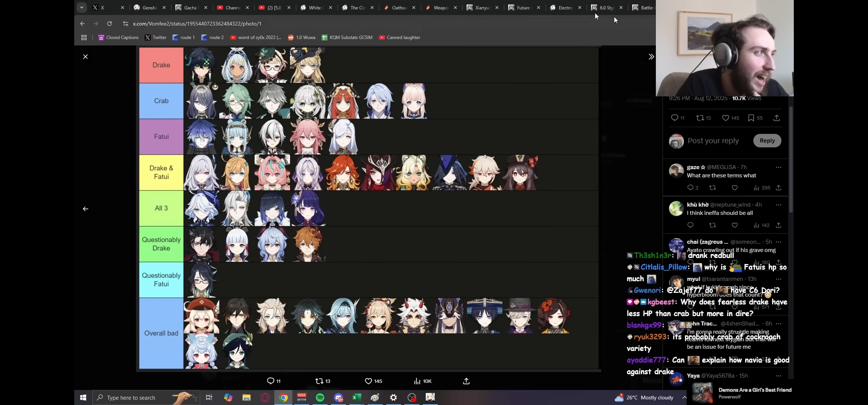Close the photo viewer with X icon

[x=85, y=57]
